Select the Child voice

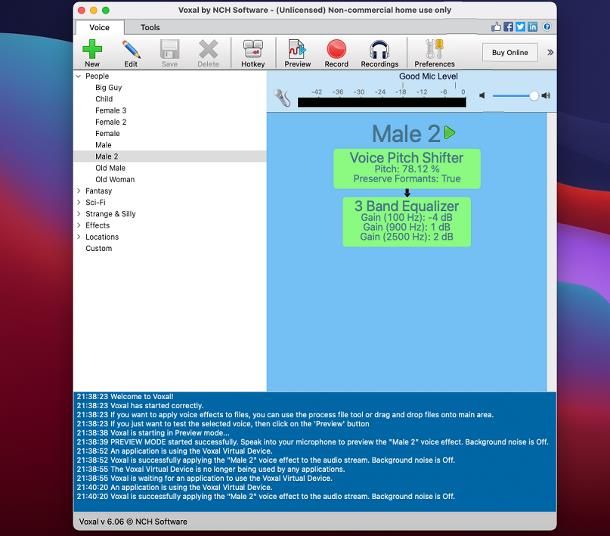(104, 99)
